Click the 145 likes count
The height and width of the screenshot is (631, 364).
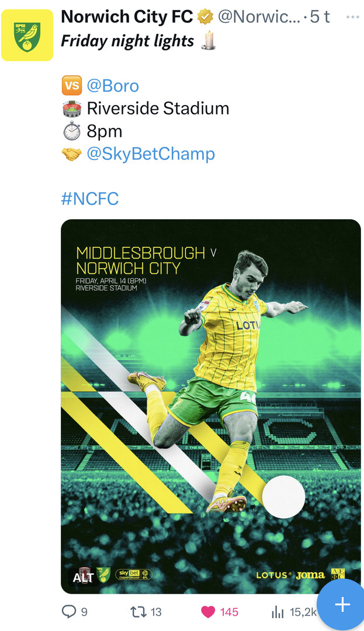(x=229, y=612)
